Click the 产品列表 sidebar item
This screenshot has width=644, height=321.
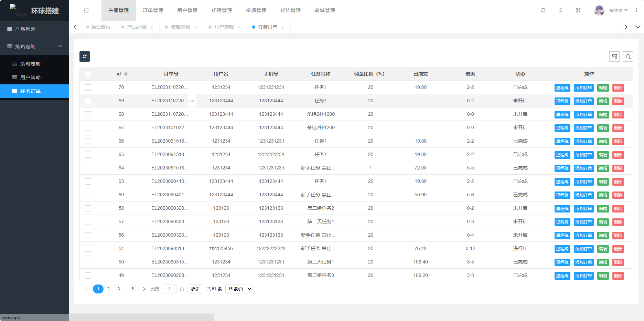(x=34, y=29)
